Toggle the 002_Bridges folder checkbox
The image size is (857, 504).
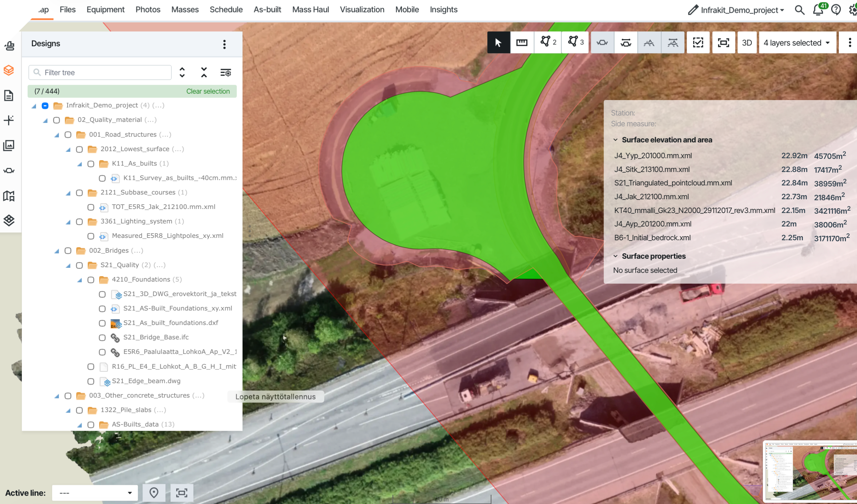point(68,251)
